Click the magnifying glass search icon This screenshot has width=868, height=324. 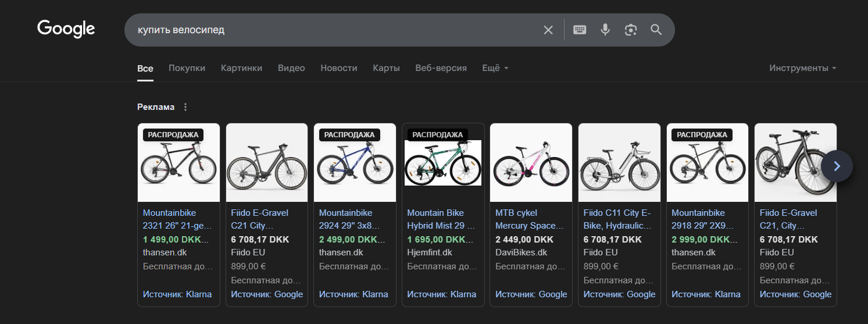[656, 30]
